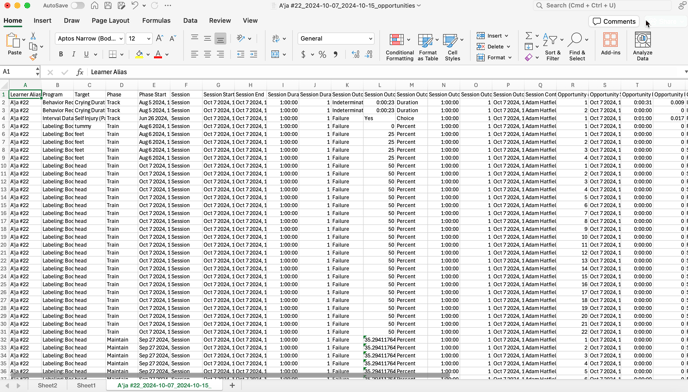This screenshot has height=392, width=688.
Task: Click the Delete cells button
Action: point(494,47)
